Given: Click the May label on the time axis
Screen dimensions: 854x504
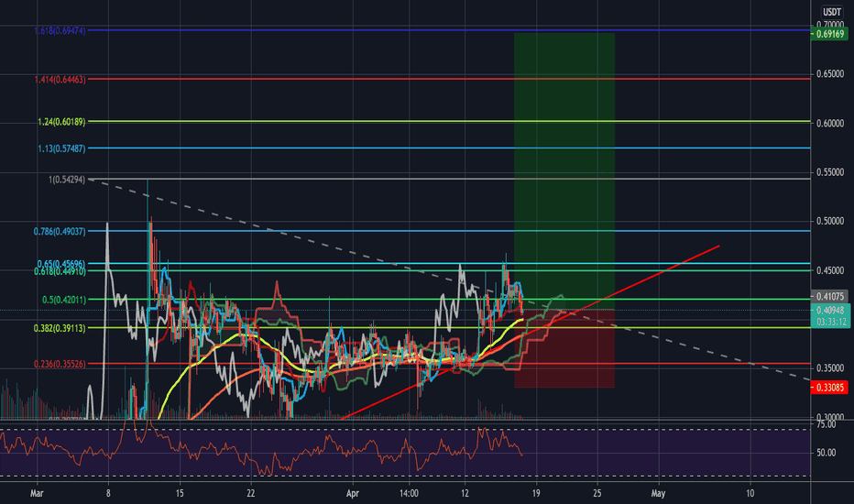Looking at the screenshot, I should click(658, 494).
